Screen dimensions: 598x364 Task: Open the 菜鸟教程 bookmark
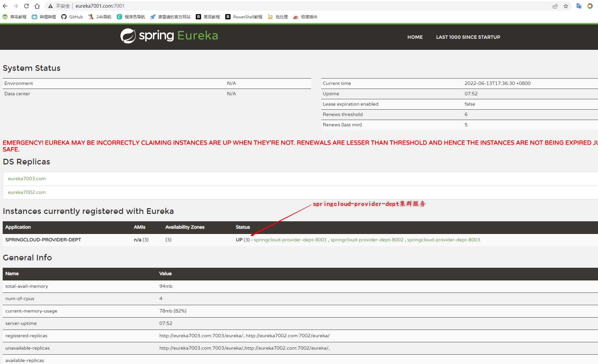(14, 17)
